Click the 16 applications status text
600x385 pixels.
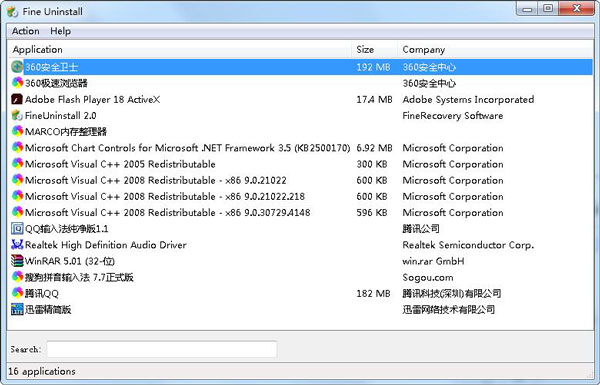(42, 371)
